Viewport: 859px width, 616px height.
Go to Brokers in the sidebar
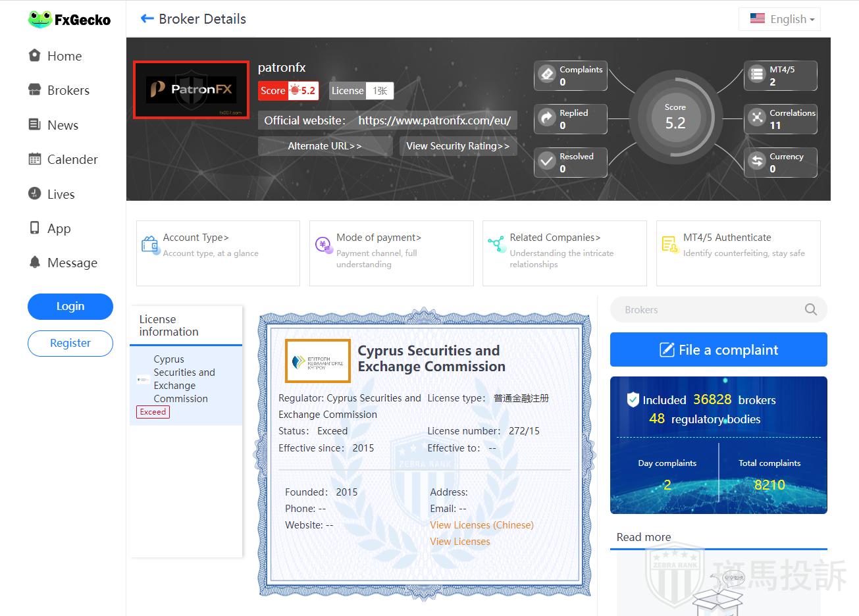68,90
